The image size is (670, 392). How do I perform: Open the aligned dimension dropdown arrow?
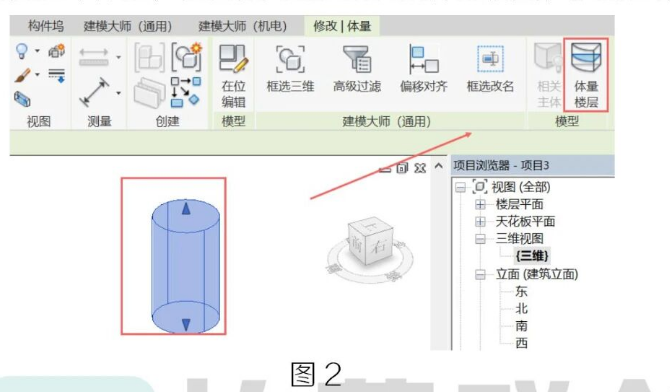[x=118, y=57]
